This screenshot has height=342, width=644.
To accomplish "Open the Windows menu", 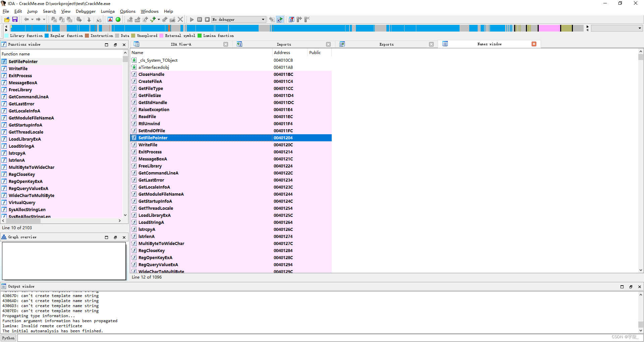I will 150,11.
